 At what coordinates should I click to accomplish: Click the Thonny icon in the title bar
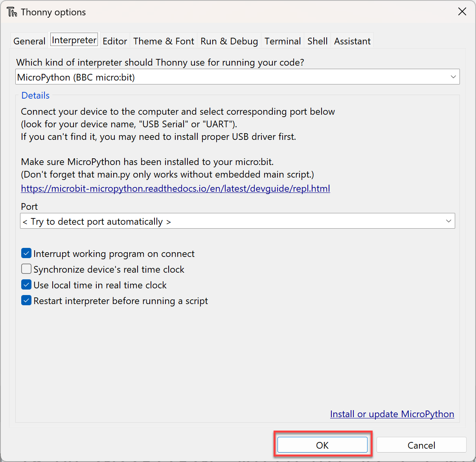[12, 12]
